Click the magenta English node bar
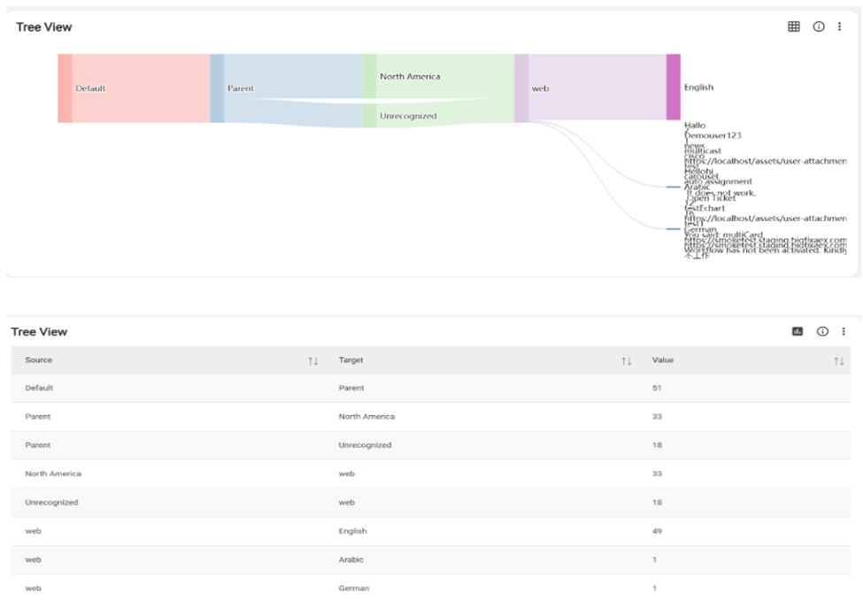The image size is (863, 616). coord(673,87)
